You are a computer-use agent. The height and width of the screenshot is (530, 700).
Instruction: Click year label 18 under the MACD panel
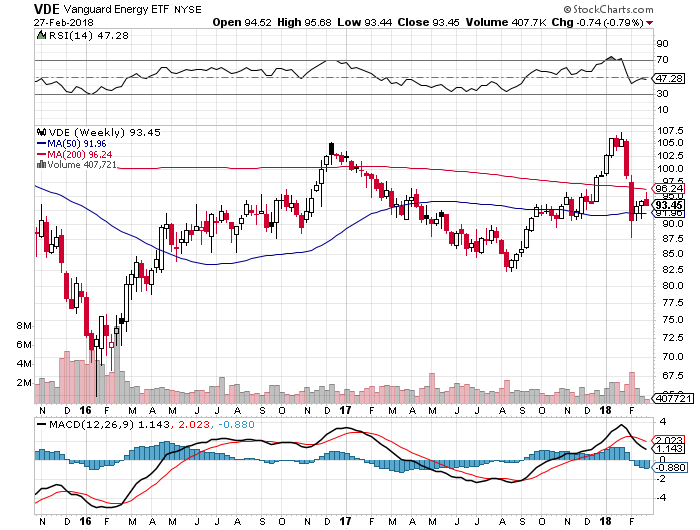click(605, 521)
